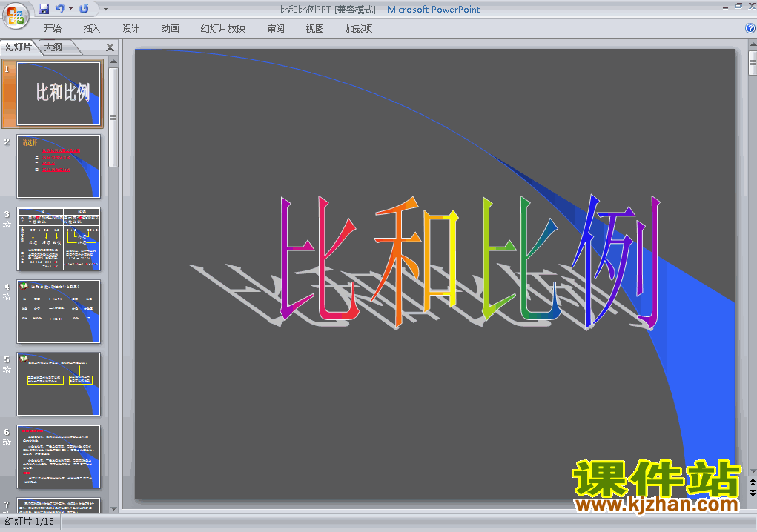Click thumbnail pane scroll down arrow
The height and width of the screenshot is (532, 757).
click(x=113, y=508)
